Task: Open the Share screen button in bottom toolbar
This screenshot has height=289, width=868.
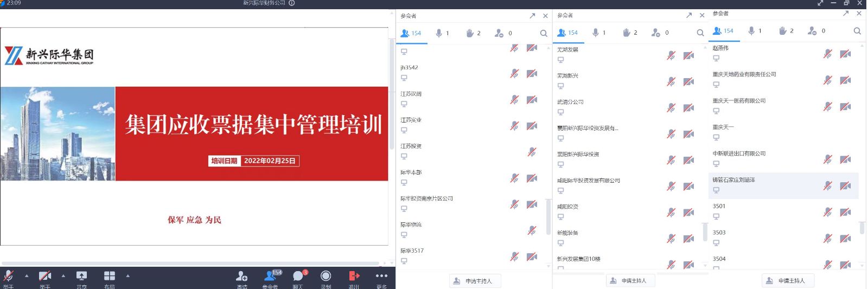Action: coord(81,277)
